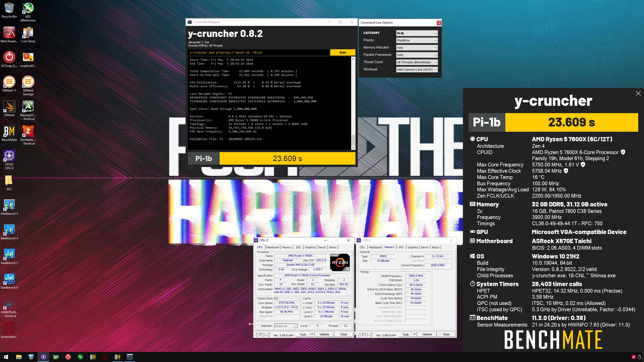The width and height of the screenshot is (644, 362).
Task: Click the y-cruncher output scrollbar down arrow
Action: coord(353,148)
